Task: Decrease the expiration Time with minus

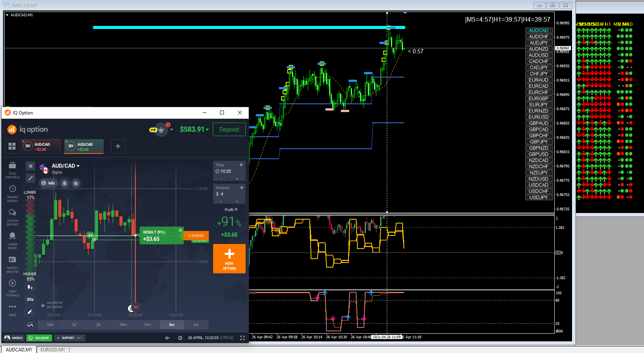Action: (x=221, y=179)
